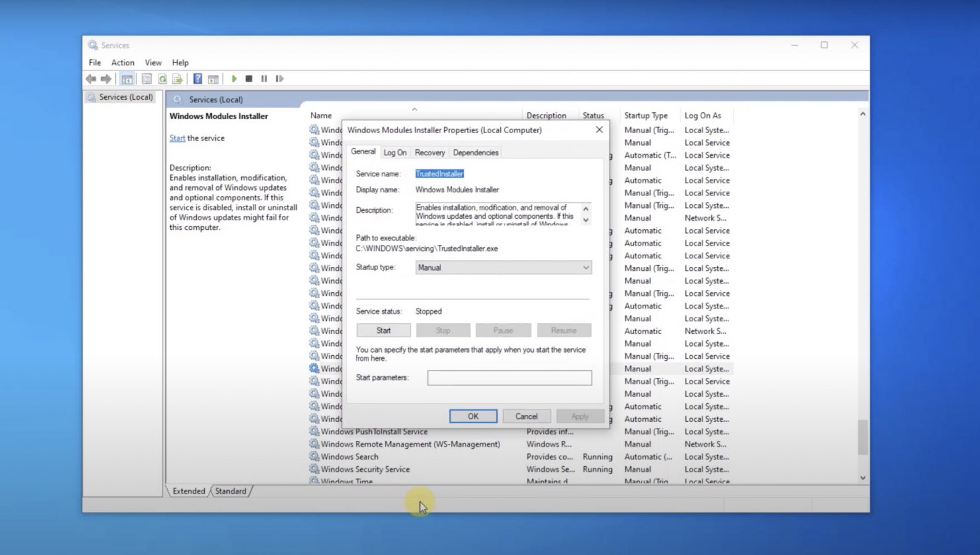Click the Pause Service toolbar icon
Viewport: 980px width, 555px height.
(264, 79)
